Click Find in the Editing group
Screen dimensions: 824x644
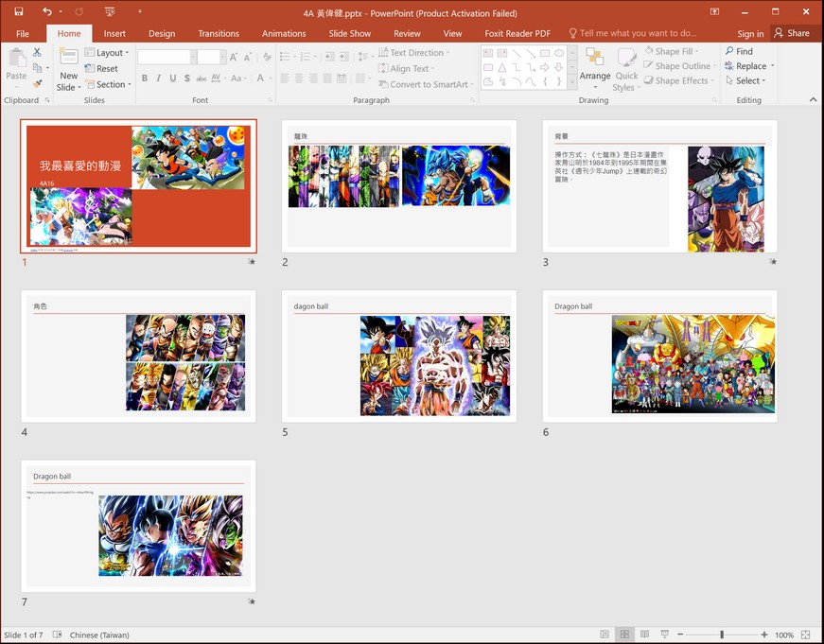click(x=739, y=51)
